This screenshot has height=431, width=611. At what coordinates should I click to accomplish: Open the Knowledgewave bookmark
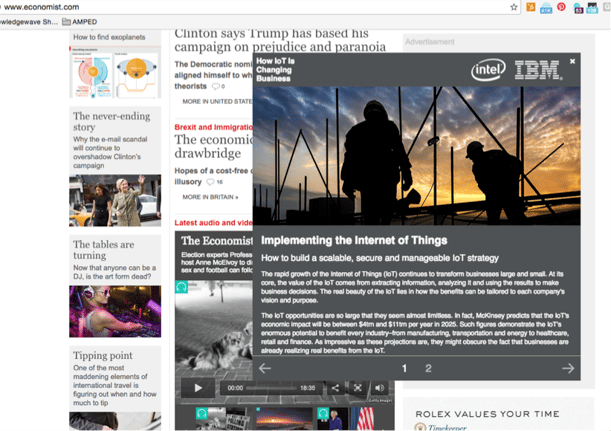click(x=28, y=22)
